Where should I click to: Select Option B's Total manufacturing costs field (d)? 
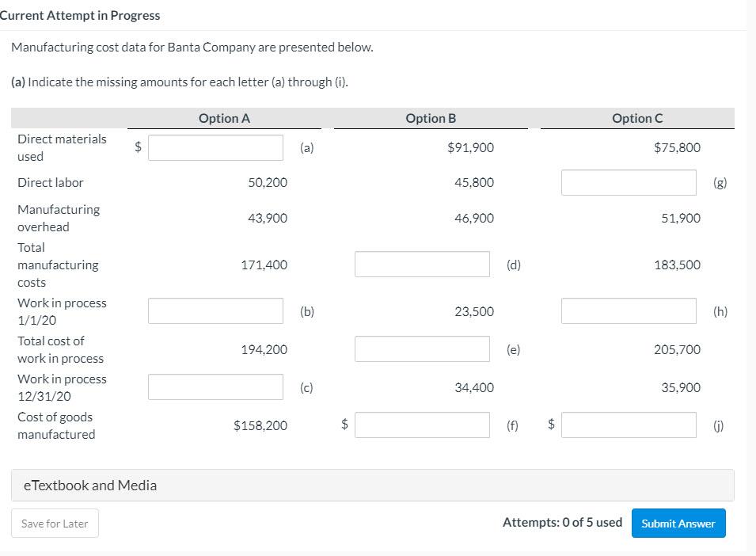[422, 264]
